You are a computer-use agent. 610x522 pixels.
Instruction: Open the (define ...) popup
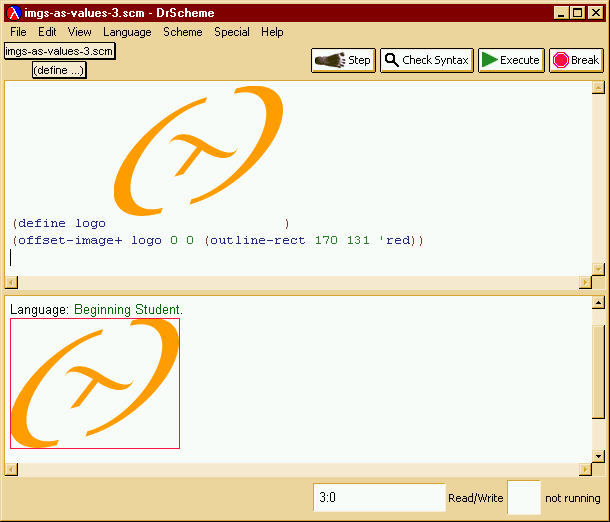(x=59, y=70)
